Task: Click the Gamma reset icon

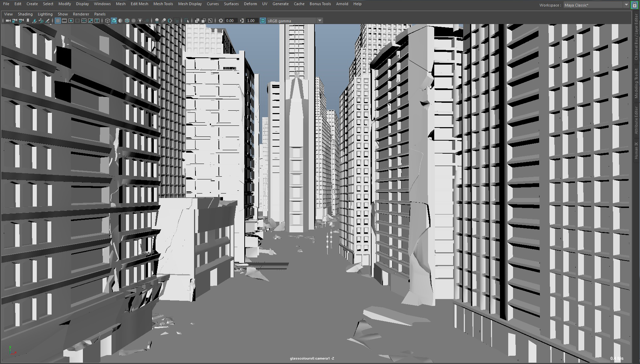Action: pyautogui.click(x=242, y=21)
